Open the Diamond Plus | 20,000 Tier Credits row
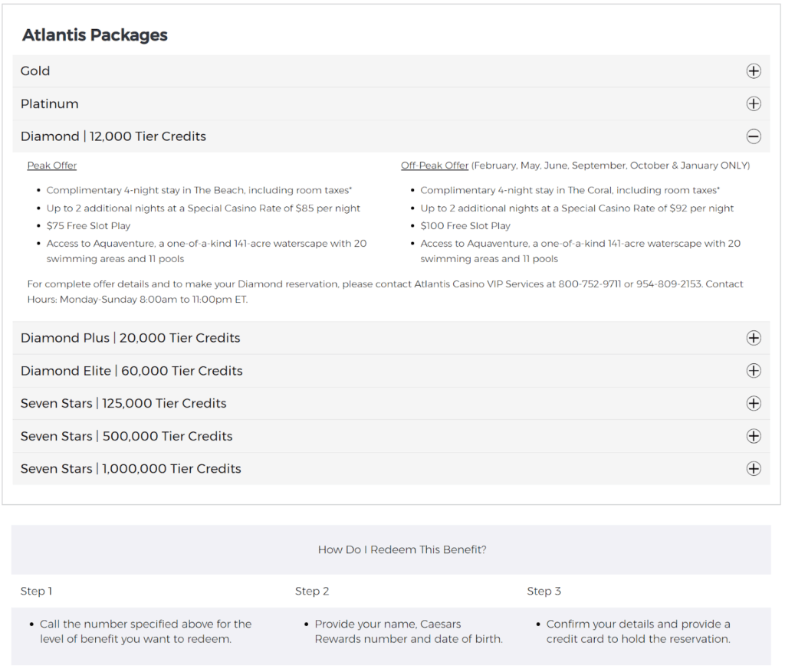 [391, 338]
